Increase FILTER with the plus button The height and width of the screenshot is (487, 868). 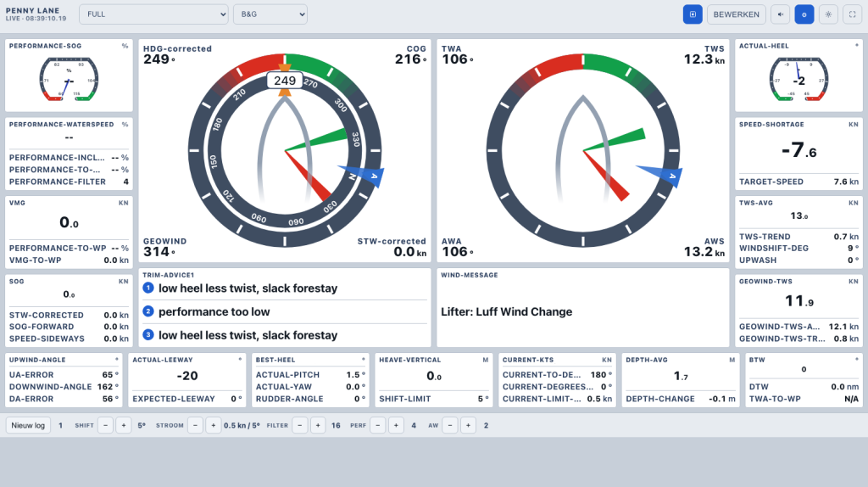pos(318,426)
